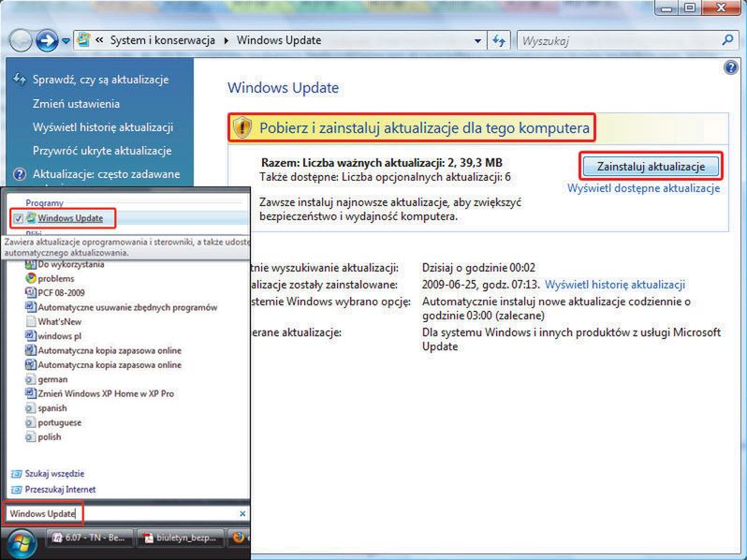
Task: Click the magnifier icon in search box
Action: pyautogui.click(x=727, y=40)
